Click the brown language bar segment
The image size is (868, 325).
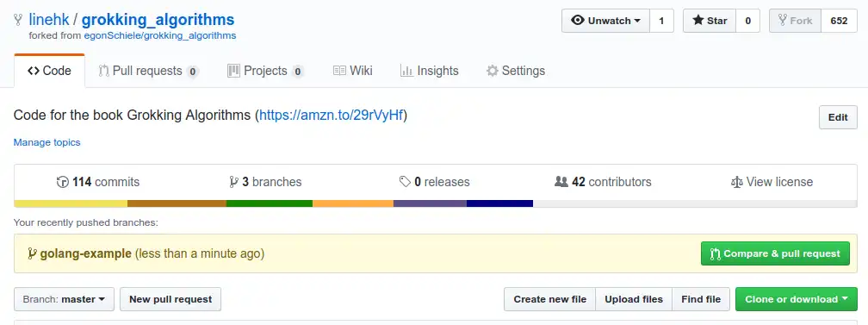pos(177,203)
